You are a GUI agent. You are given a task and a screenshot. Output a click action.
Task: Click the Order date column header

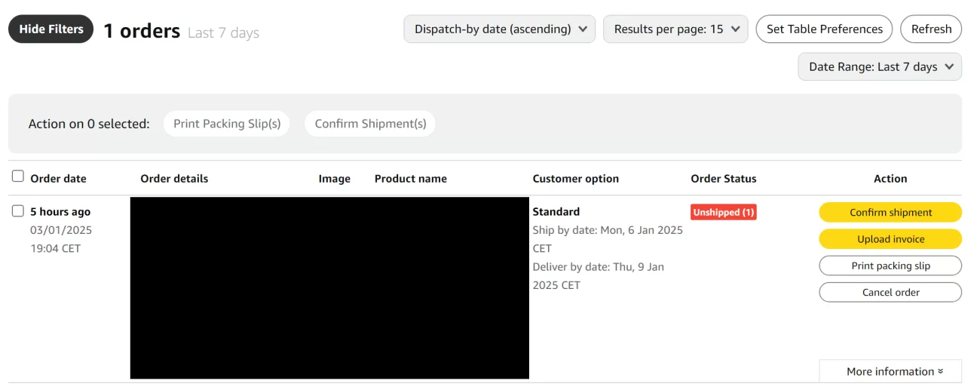click(58, 179)
